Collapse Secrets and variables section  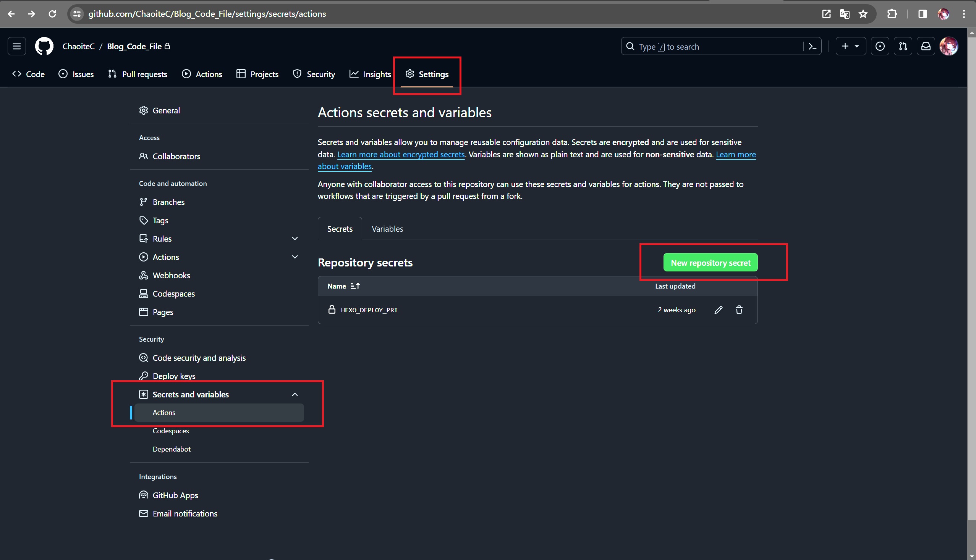[219, 394]
